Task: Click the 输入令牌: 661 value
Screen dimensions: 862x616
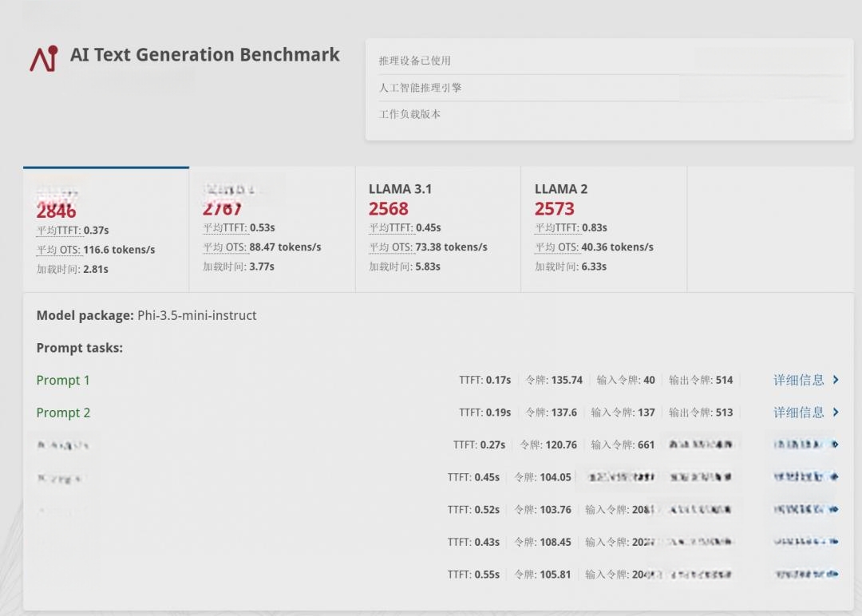Action: [623, 445]
